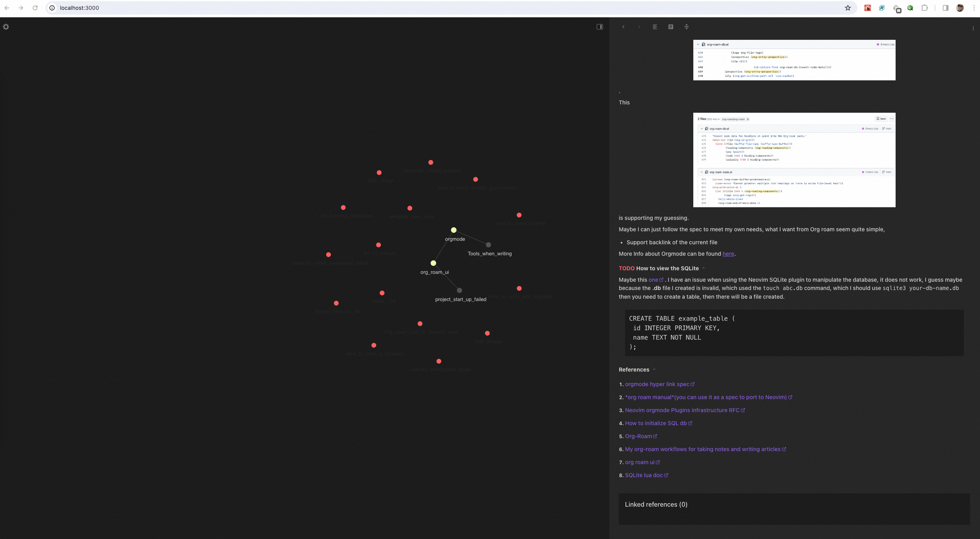
Task: Click the project_start_up_failed graph node
Action: pyautogui.click(x=459, y=290)
